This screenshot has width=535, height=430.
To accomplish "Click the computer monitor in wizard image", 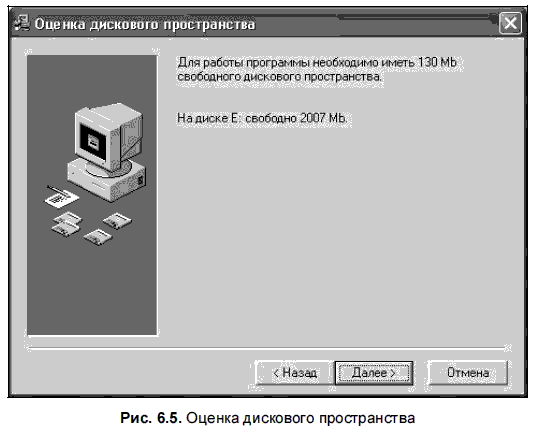I will [x=109, y=137].
